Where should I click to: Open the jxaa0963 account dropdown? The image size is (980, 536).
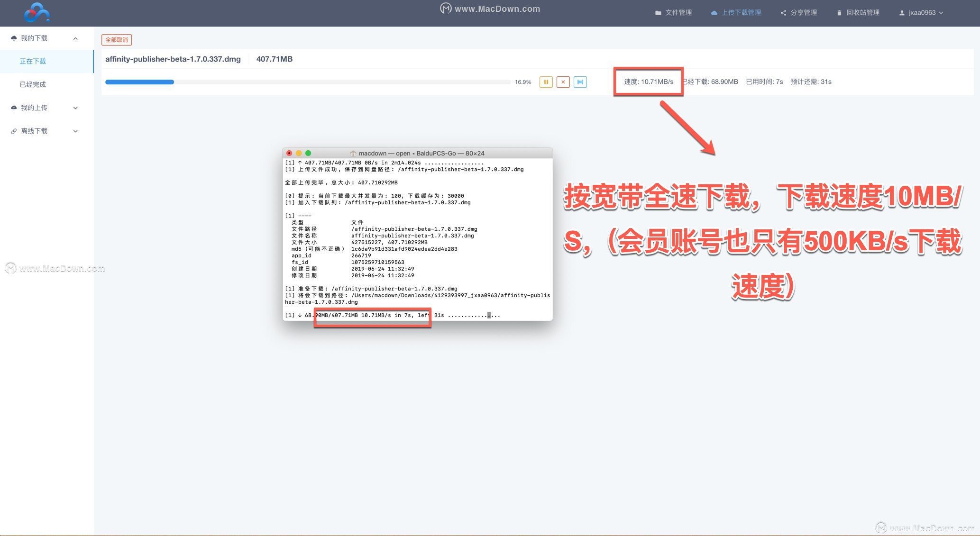[921, 13]
